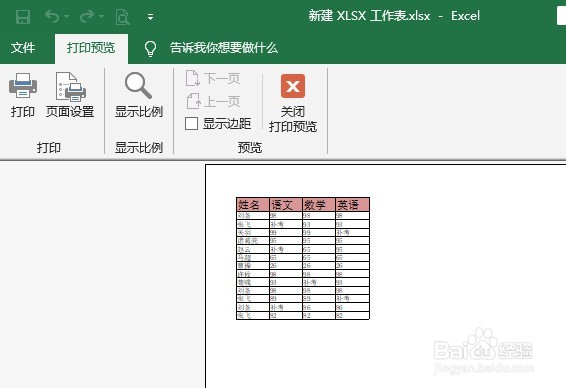This screenshot has height=388, width=566.
Task: Open the Redo history dropdown arrow
Action: pyautogui.click(x=101, y=17)
